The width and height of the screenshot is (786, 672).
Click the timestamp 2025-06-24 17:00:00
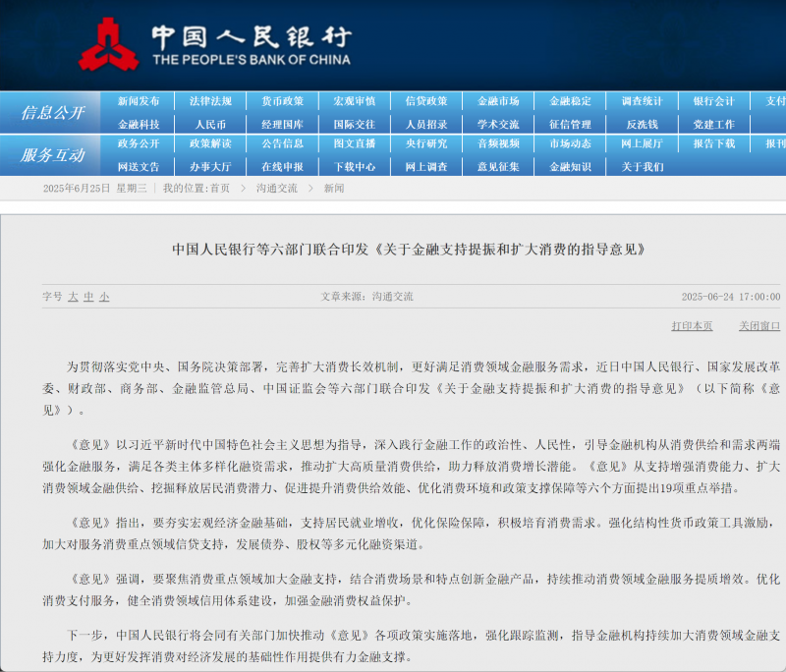pos(731,297)
